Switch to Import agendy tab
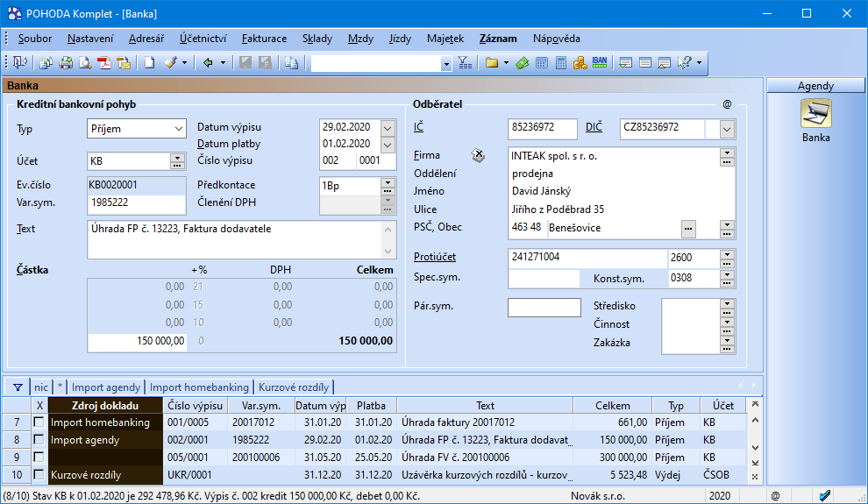The width and height of the screenshot is (868, 504). tap(106, 387)
